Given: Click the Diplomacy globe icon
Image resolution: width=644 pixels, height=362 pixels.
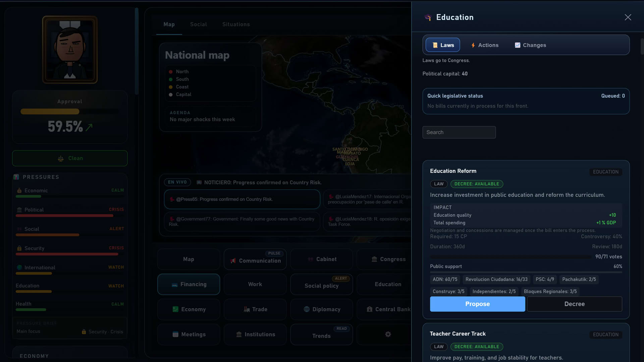Looking at the screenshot, I should (307, 309).
